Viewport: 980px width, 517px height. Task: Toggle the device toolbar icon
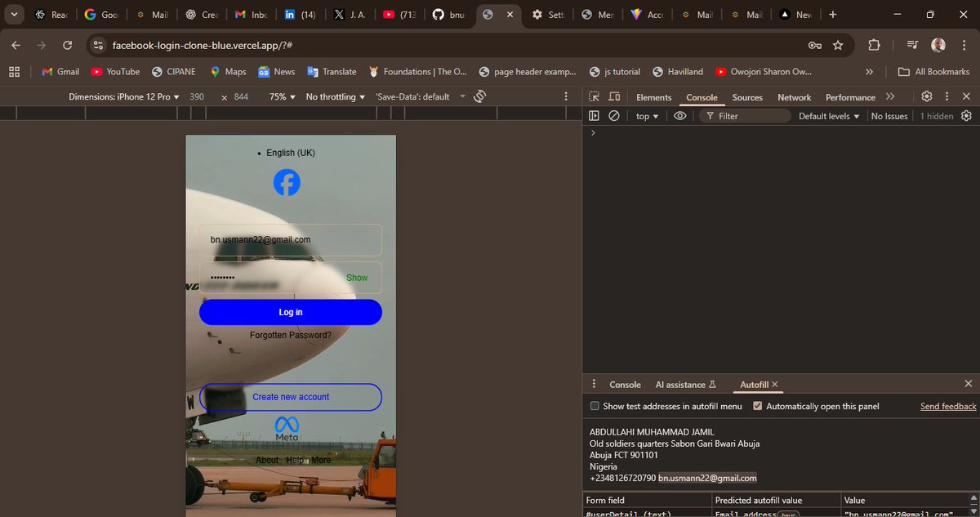[x=614, y=96]
